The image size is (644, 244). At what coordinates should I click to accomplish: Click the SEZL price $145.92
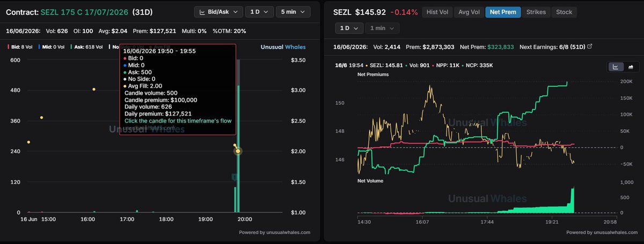pyautogui.click(x=369, y=12)
